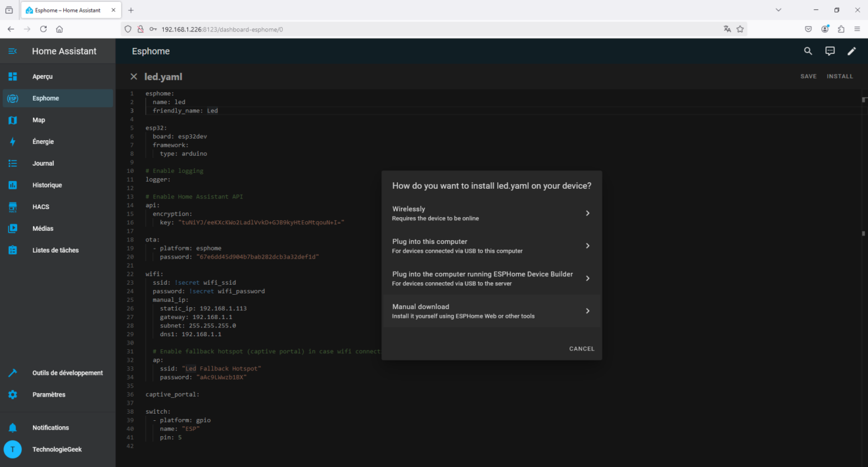868x467 pixels.
Task: Click the pencil edit icon top right
Action: point(852,51)
